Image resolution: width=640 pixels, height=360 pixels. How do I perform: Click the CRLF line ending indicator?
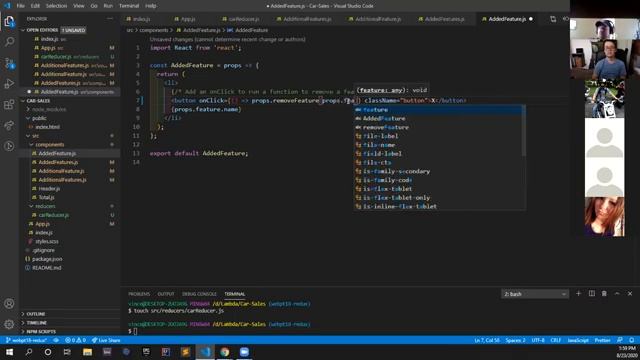coord(556,340)
